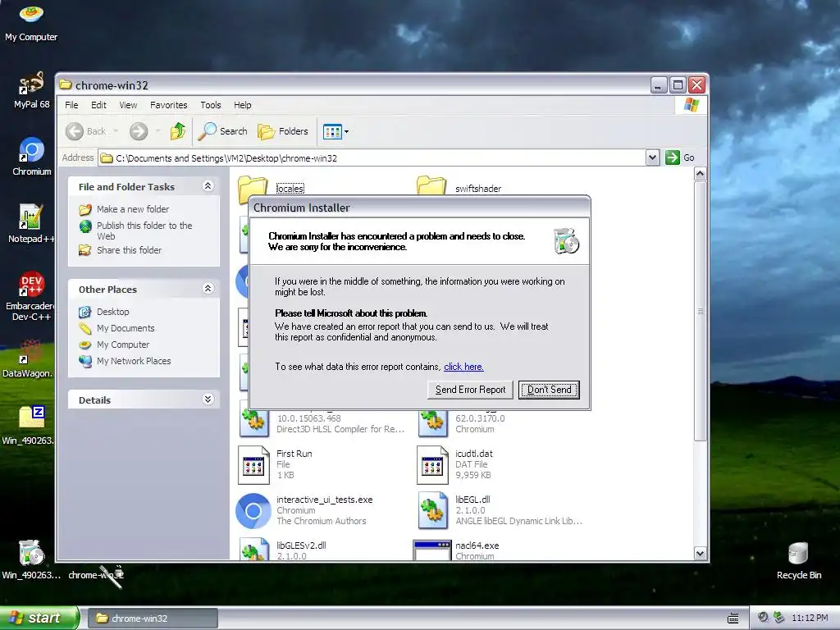Click chrome-win32 taskbar button
Image resolution: width=840 pixels, height=630 pixels.
point(152,619)
